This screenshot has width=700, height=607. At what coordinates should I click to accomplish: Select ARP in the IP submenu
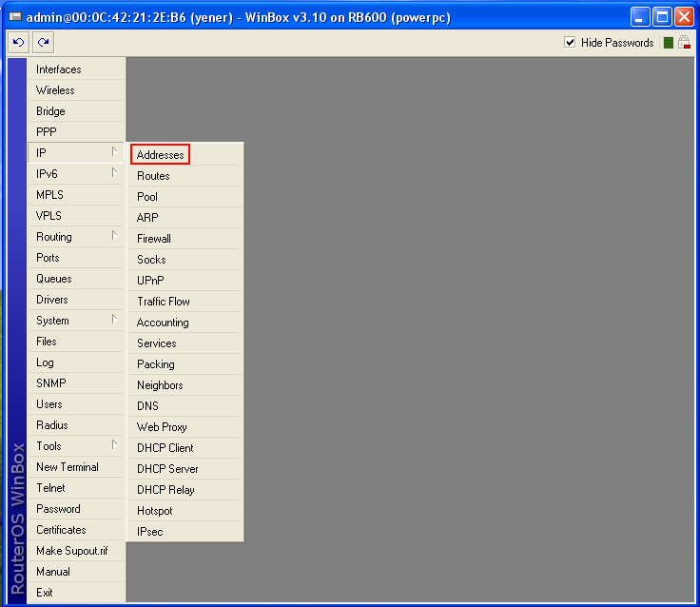coord(185,218)
